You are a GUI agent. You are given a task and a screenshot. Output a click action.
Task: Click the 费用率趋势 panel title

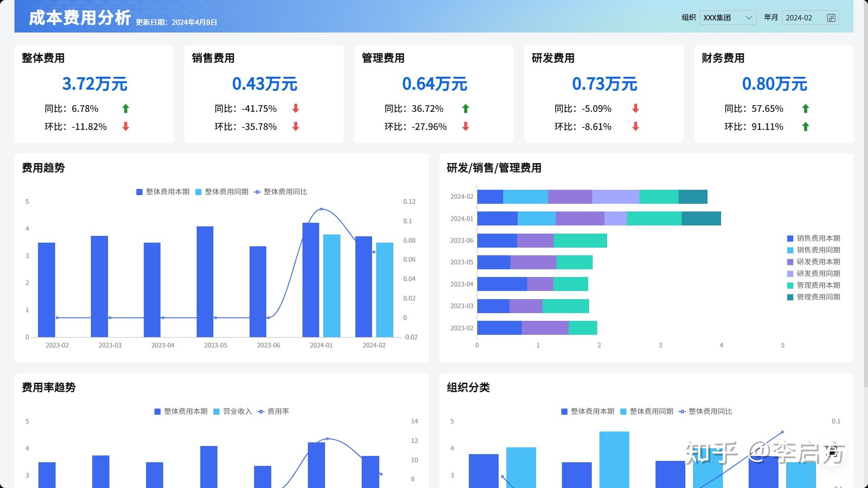click(x=49, y=388)
